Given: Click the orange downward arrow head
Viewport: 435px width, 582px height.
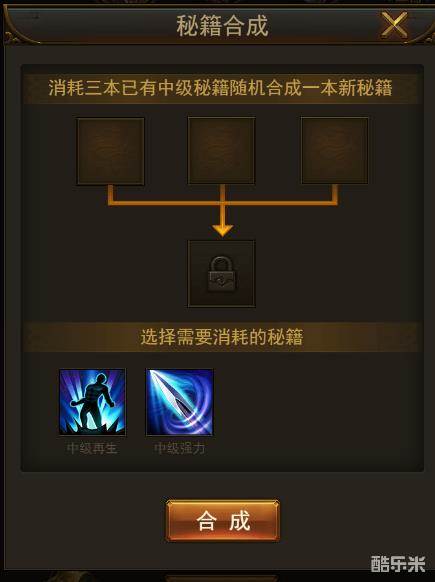Looking at the screenshot, I should (222, 230).
